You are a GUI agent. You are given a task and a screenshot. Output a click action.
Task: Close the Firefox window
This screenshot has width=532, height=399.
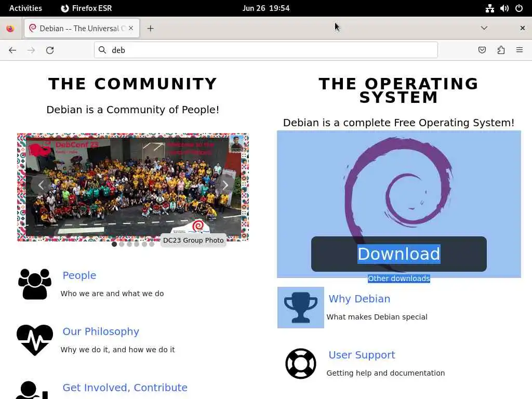523,28
